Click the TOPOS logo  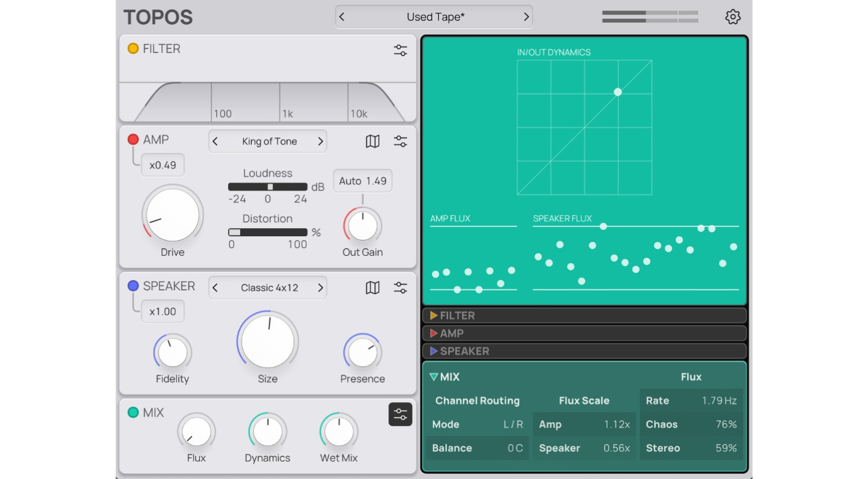[158, 17]
